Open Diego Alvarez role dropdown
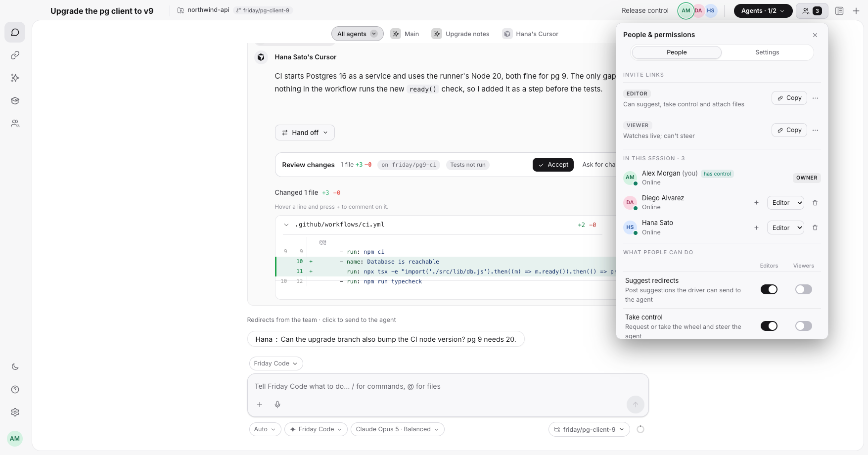868x455 pixels. pos(785,202)
